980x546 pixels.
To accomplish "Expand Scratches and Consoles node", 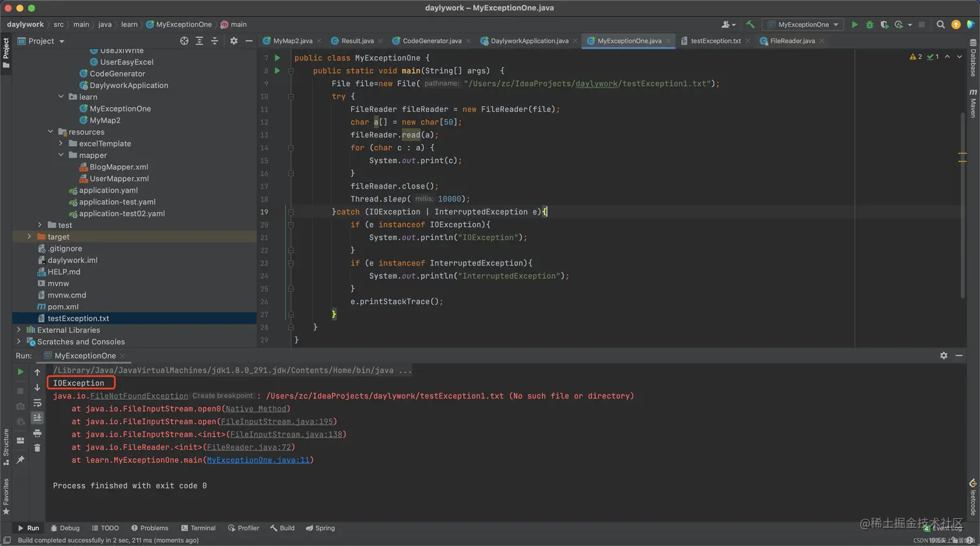I will coord(19,341).
